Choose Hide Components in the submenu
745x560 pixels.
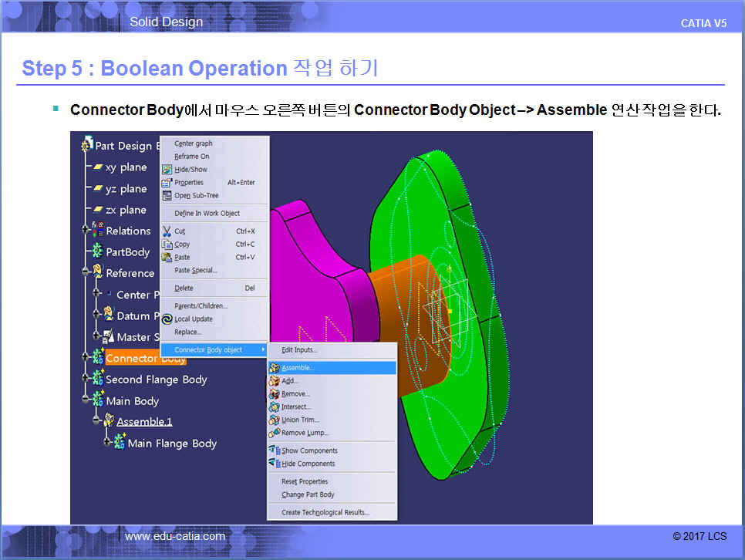[x=308, y=464]
